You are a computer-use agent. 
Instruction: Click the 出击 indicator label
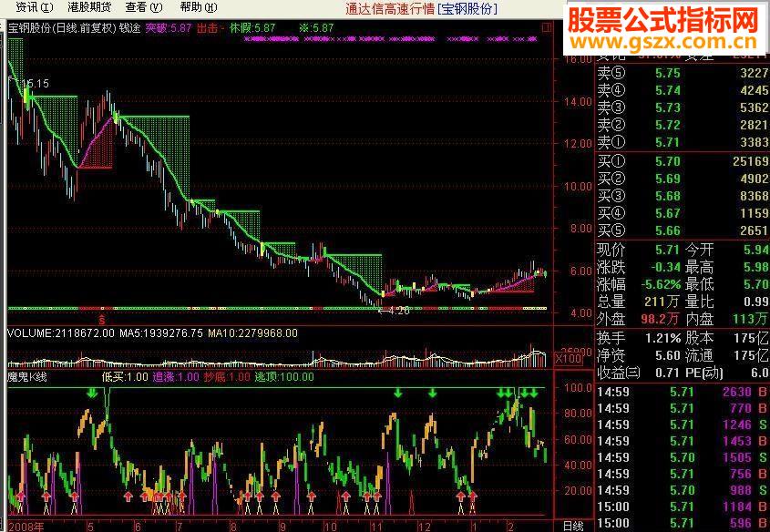[207, 28]
